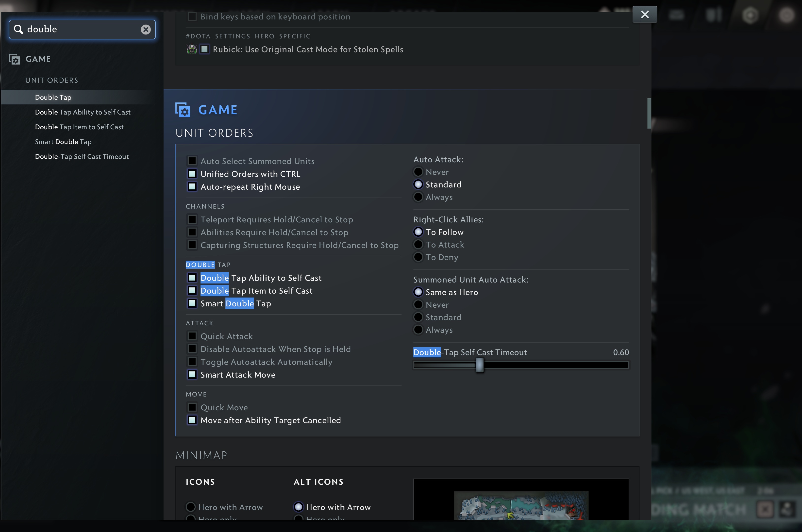The width and height of the screenshot is (802, 532).
Task: Toggle Rubick Use Original Cast Mode checkbox
Action: coord(204,49)
